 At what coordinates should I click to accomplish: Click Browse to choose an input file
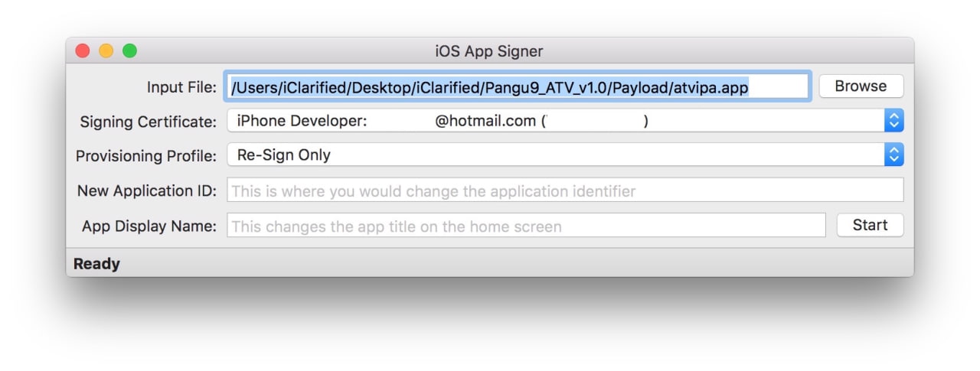click(x=861, y=86)
